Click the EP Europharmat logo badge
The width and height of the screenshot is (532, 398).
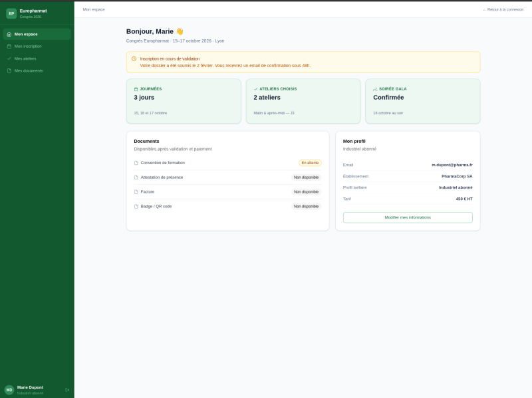[11, 13]
